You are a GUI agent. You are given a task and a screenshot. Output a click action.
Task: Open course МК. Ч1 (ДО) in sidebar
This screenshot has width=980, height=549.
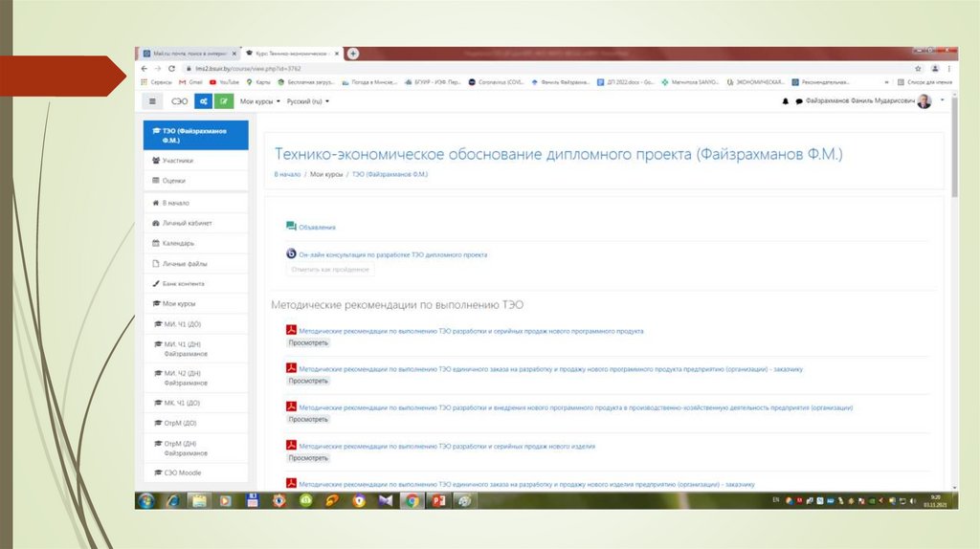[x=195, y=403]
